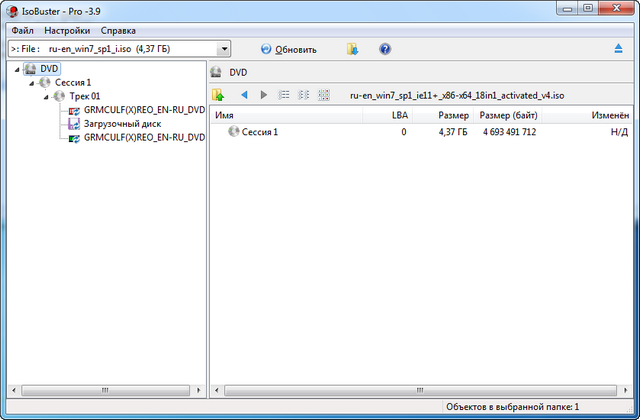Screen dimensions: 640x420
Task: Open the Файл menu
Action: tap(22, 31)
